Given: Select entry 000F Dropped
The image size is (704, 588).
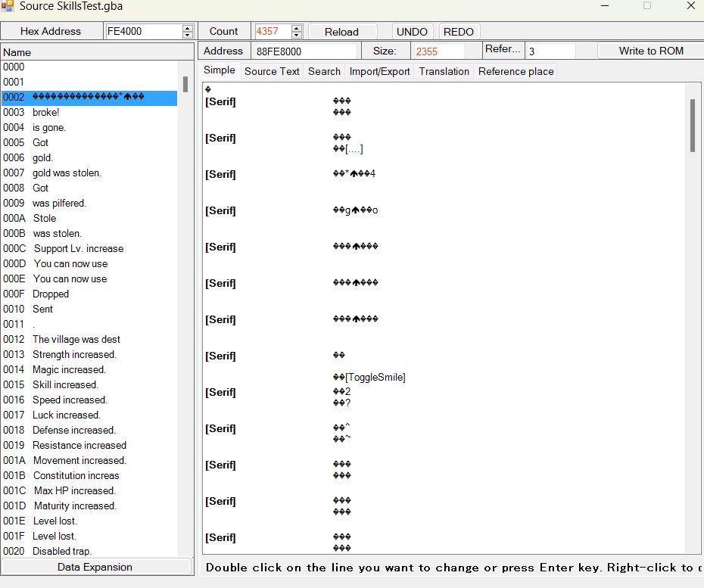Looking at the screenshot, I should click(x=89, y=294).
